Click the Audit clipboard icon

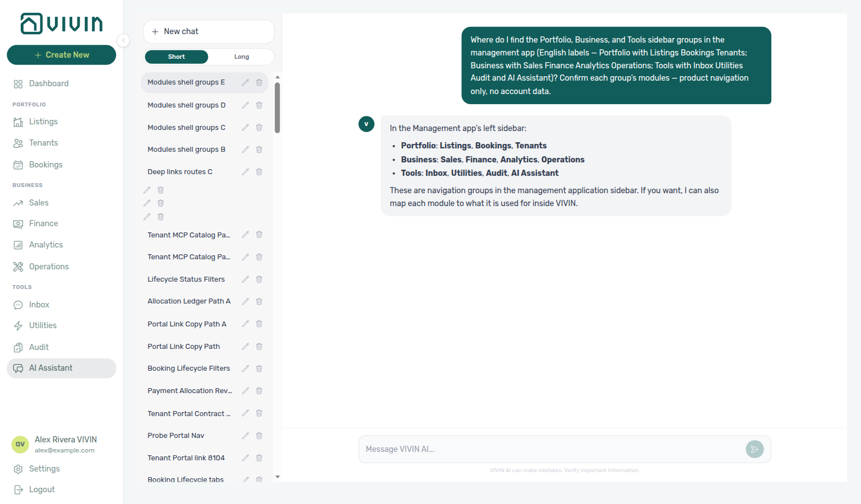[18, 347]
